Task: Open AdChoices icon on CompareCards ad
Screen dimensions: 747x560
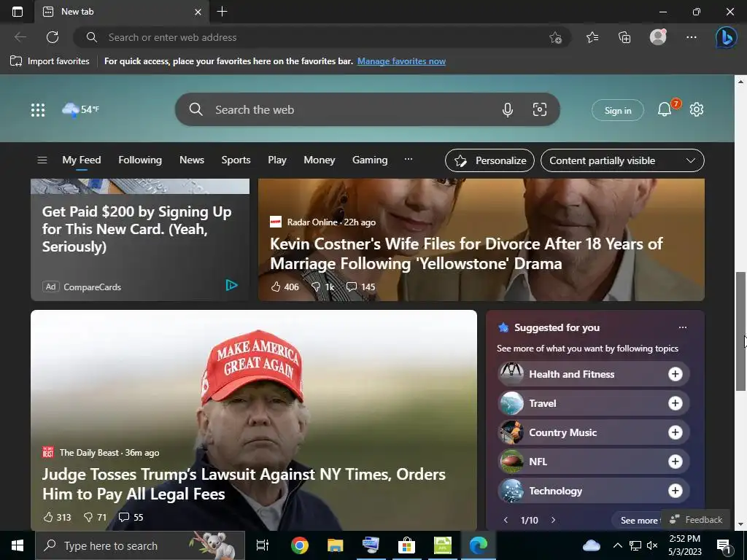Action: [x=231, y=285]
